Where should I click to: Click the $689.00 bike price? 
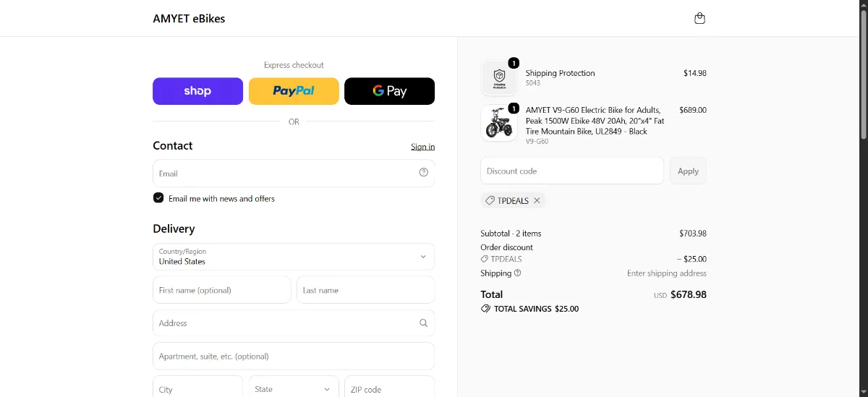pos(693,110)
